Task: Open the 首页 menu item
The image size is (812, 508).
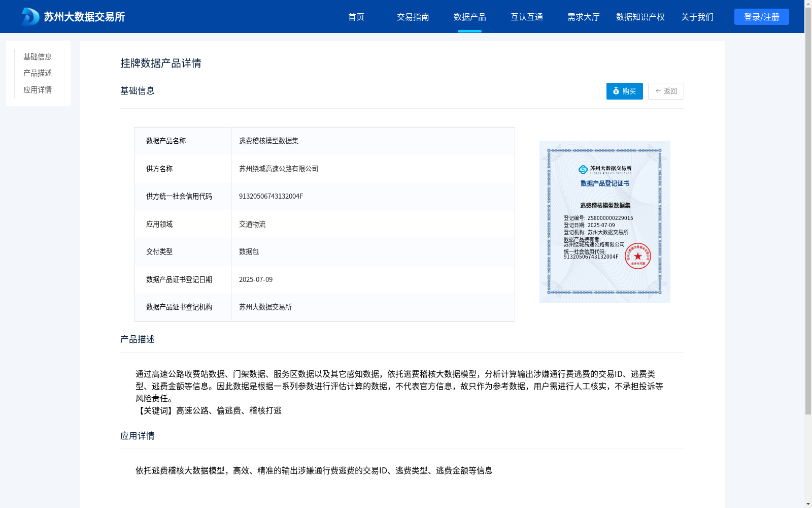Action: 356,17
